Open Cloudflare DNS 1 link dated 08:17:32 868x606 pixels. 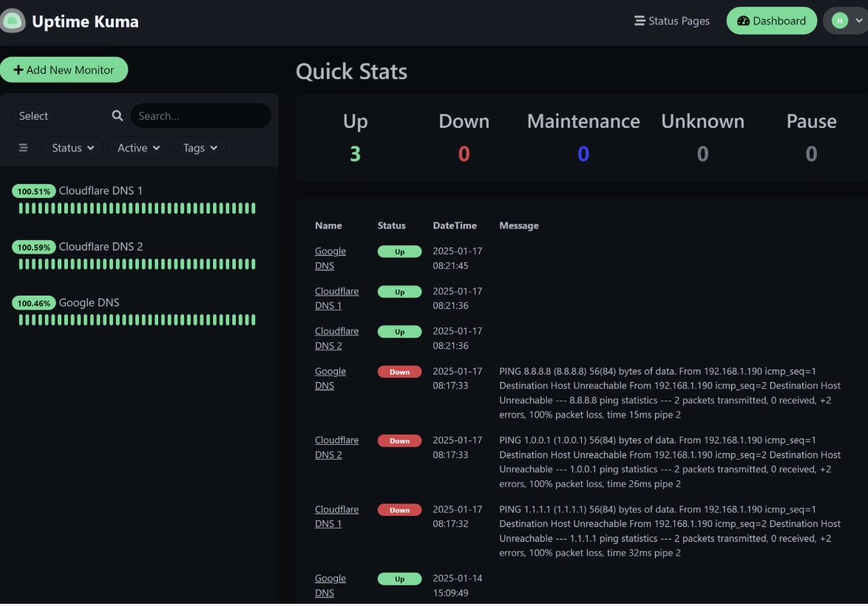(x=336, y=517)
